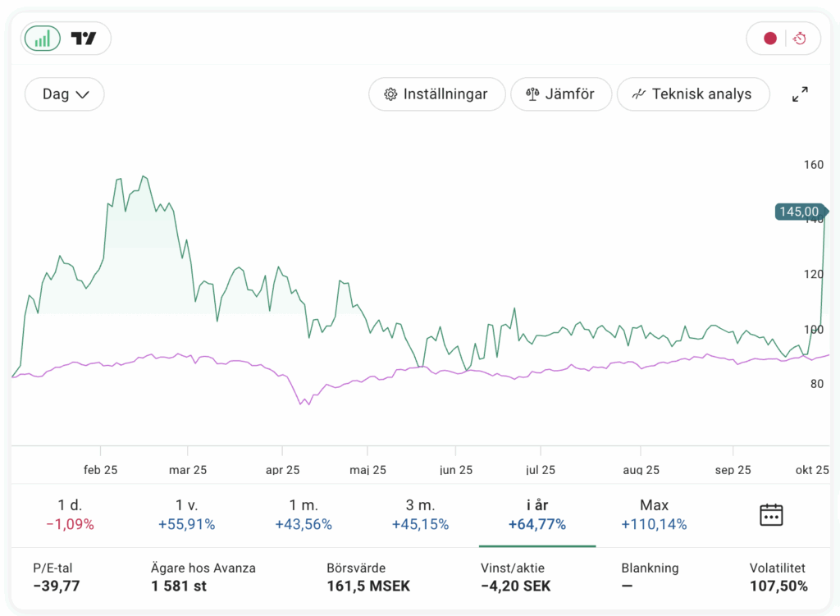Open the Dag interval dropdown
Viewport: 840px width, 616px height.
pos(65,94)
